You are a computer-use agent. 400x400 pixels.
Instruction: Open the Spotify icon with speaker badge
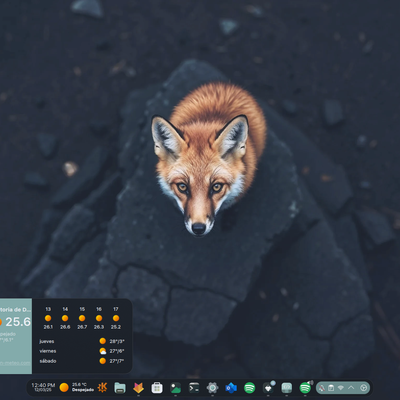click(x=305, y=388)
